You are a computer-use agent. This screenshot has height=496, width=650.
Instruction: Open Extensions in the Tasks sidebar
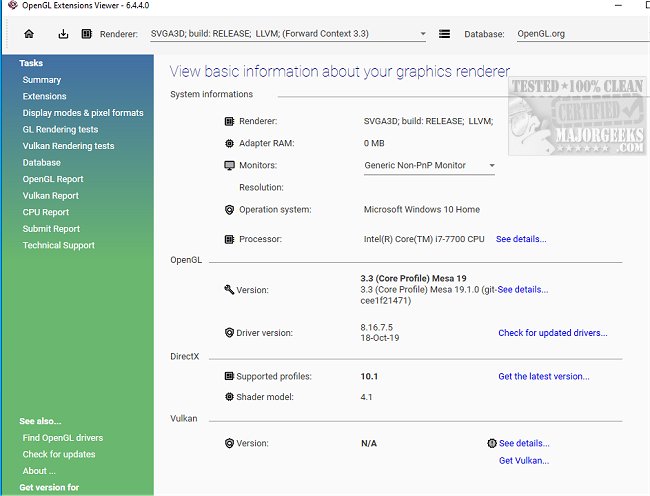click(x=44, y=96)
